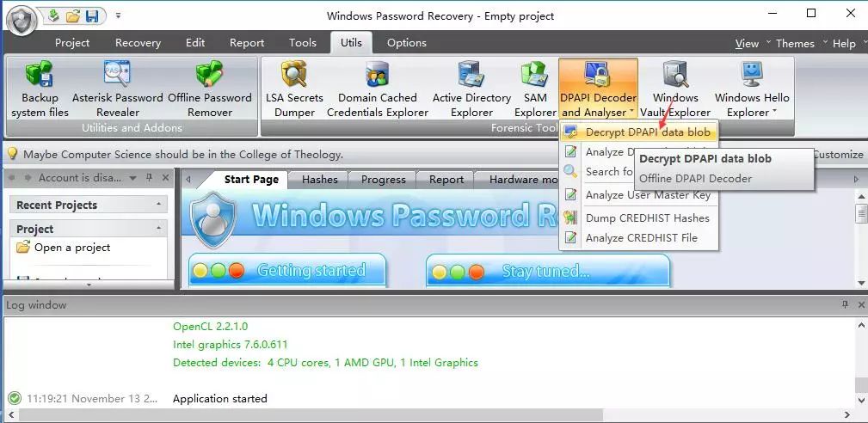The image size is (868, 423).
Task: Click the Customize link
Action: coord(837,155)
